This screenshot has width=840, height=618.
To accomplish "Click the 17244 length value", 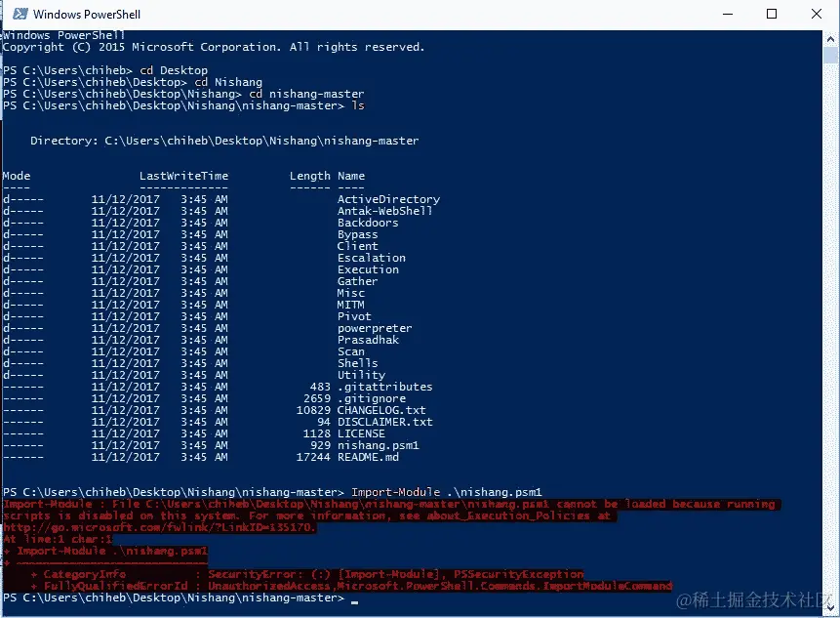I will pos(313,457).
